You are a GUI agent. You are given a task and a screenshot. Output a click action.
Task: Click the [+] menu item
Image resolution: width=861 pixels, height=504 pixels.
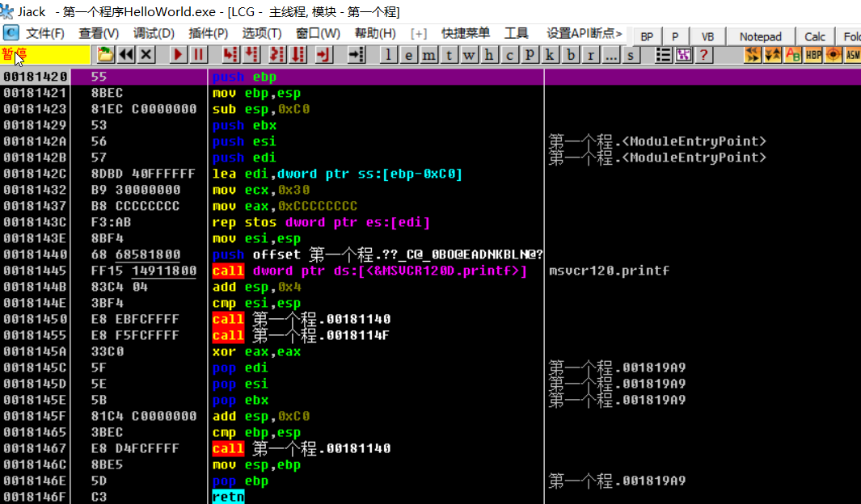tap(419, 33)
